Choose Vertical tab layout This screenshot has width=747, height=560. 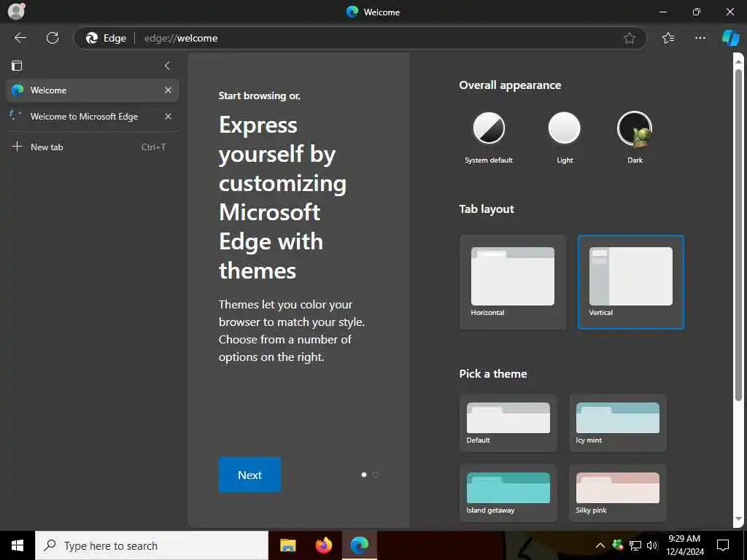[x=631, y=282]
